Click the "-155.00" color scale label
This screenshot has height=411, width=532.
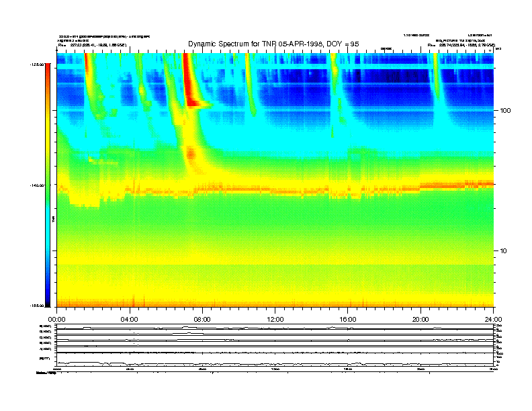[x=37, y=306]
